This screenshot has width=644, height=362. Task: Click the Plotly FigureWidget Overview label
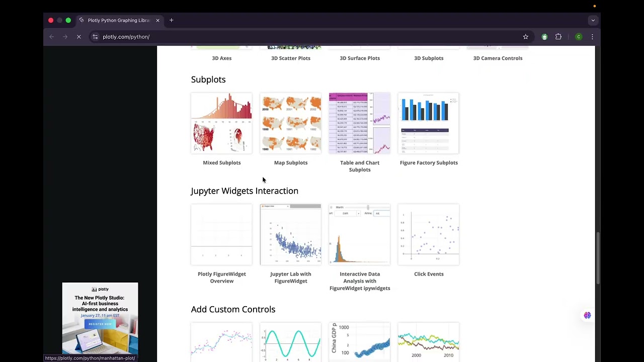pos(222,278)
